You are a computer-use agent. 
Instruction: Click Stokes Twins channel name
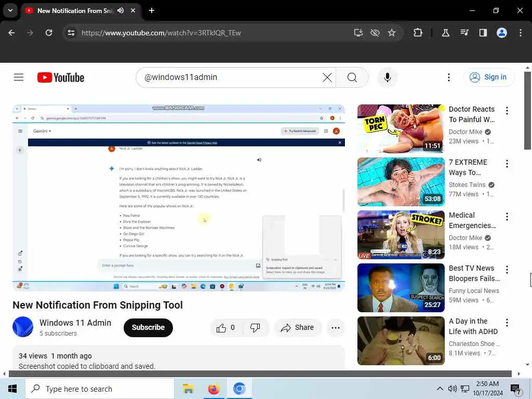coord(467,185)
